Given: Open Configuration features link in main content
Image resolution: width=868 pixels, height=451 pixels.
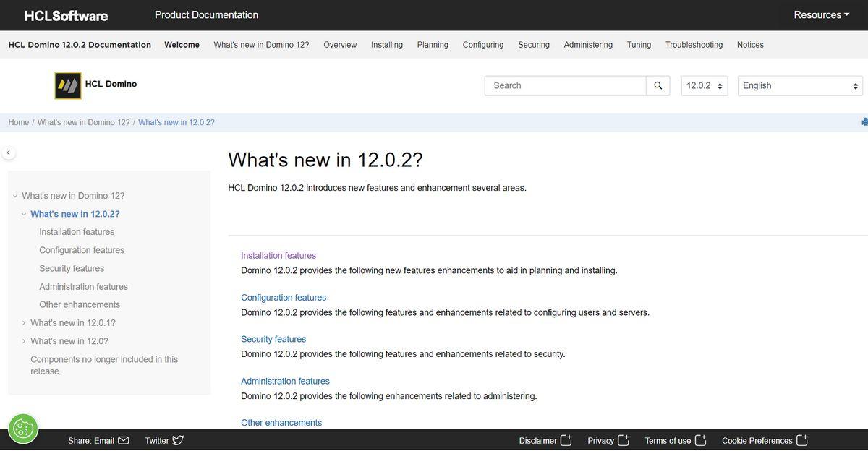Looking at the screenshot, I should click(284, 298).
